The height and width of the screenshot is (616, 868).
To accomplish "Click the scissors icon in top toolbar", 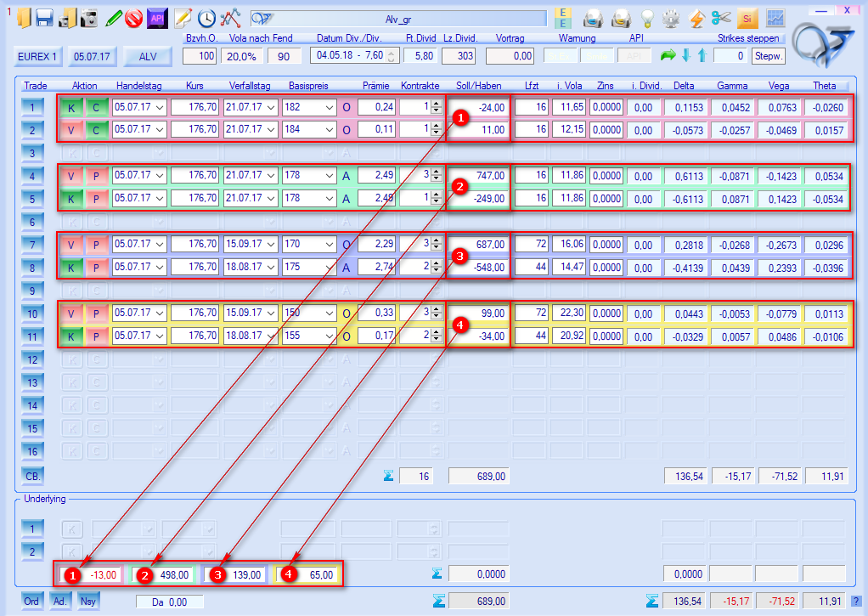I will 721,17.
